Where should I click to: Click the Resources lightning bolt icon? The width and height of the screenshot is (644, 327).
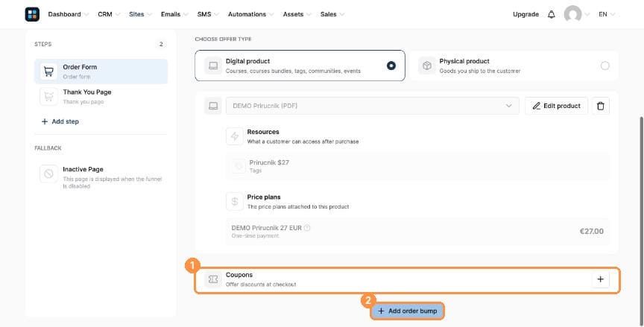(x=235, y=136)
